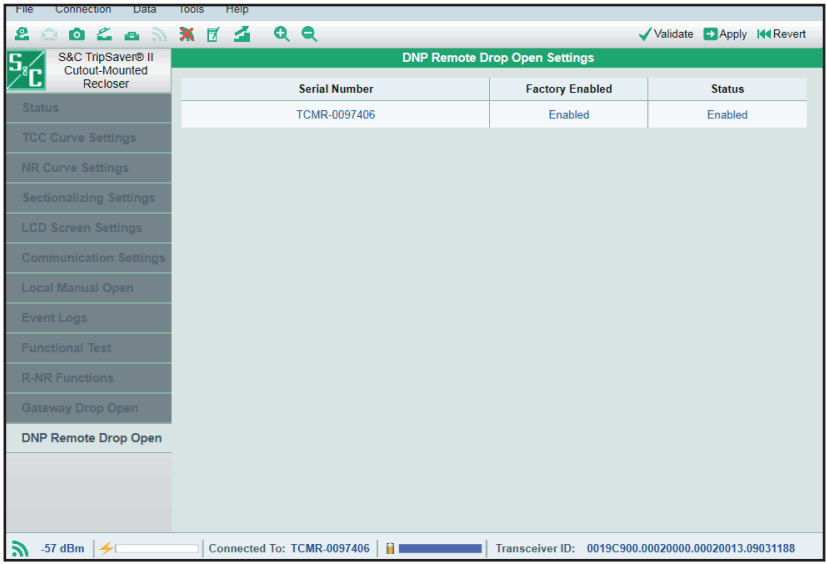Open Functional Test in sidebar
Image resolution: width=827 pixels, height=564 pixels.
tap(89, 348)
